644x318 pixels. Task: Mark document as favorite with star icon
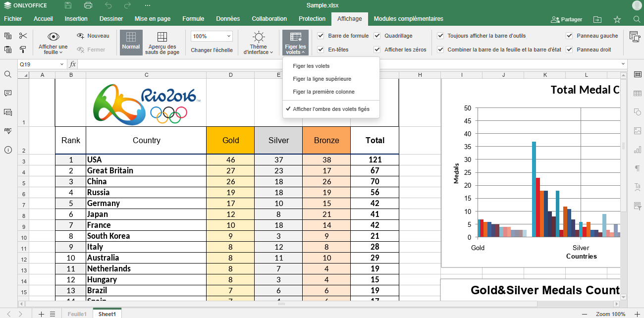[617, 19]
